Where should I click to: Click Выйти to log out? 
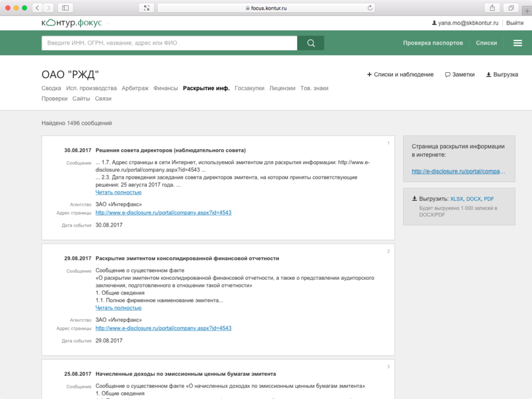click(515, 23)
